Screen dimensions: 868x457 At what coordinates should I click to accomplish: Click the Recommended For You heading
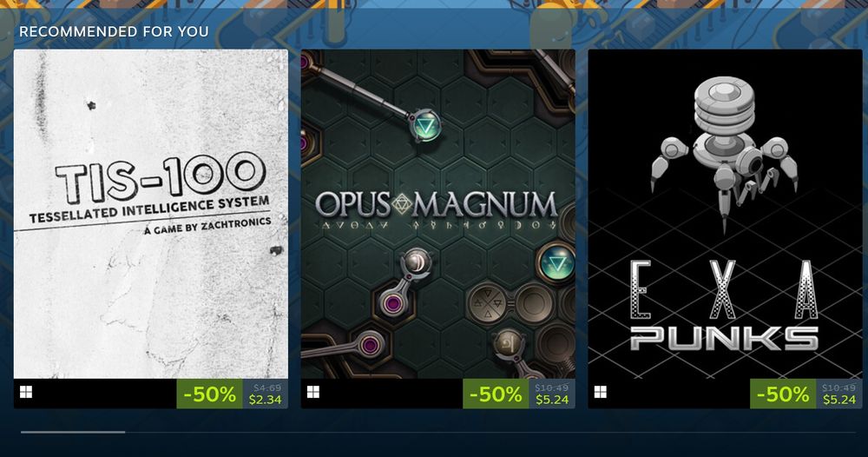click(114, 31)
